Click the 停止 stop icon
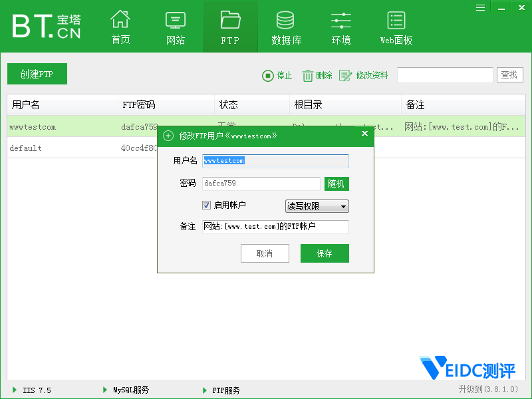 [268, 76]
